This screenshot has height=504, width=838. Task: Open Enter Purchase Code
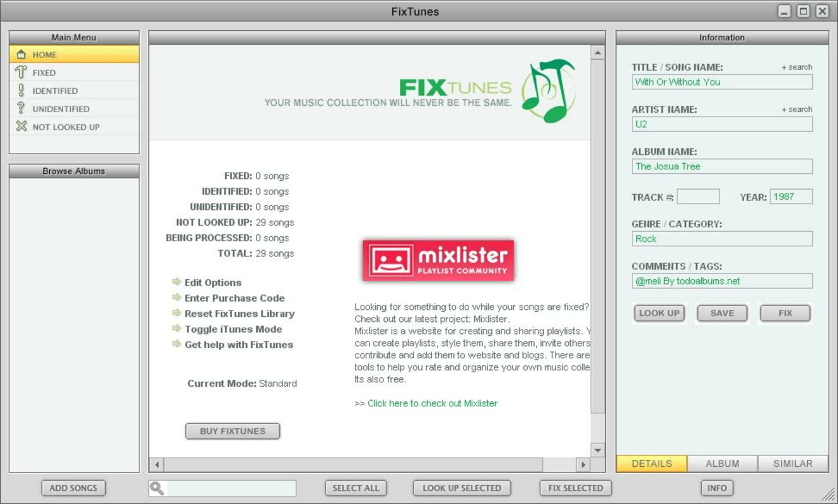235,298
